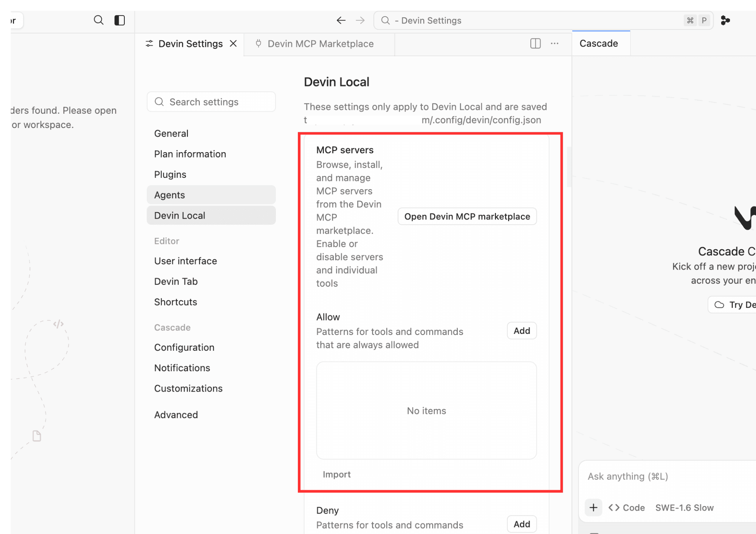Go forward with the right arrow
Image resolution: width=756 pixels, height=534 pixels.
point(360,20)
